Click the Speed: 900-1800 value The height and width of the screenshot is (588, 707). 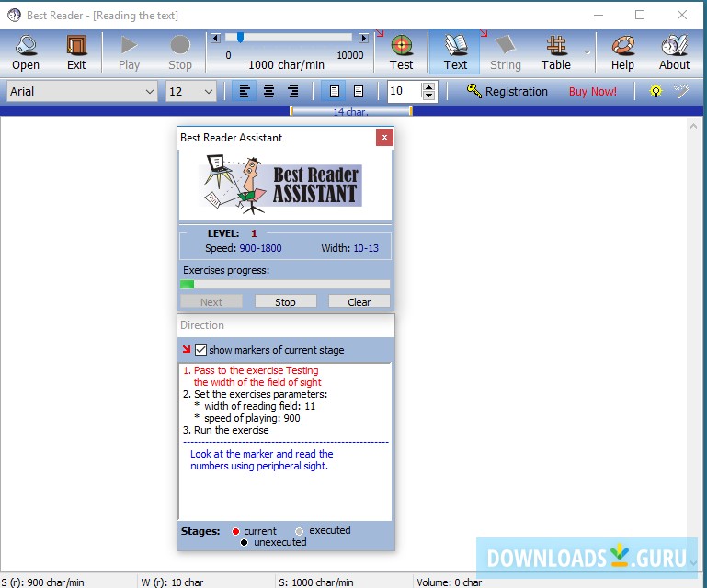click(260, 248)
